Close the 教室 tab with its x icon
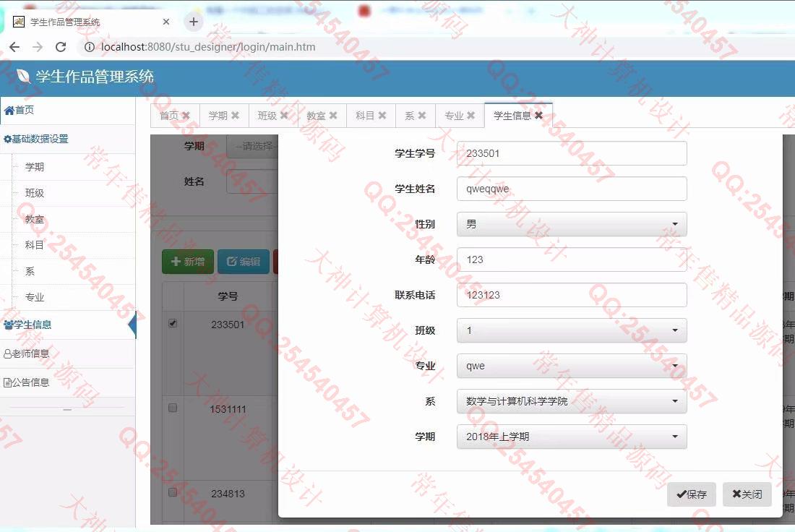Image resolution: width=795 pixels, height=532 pixels. coord(333,116)
